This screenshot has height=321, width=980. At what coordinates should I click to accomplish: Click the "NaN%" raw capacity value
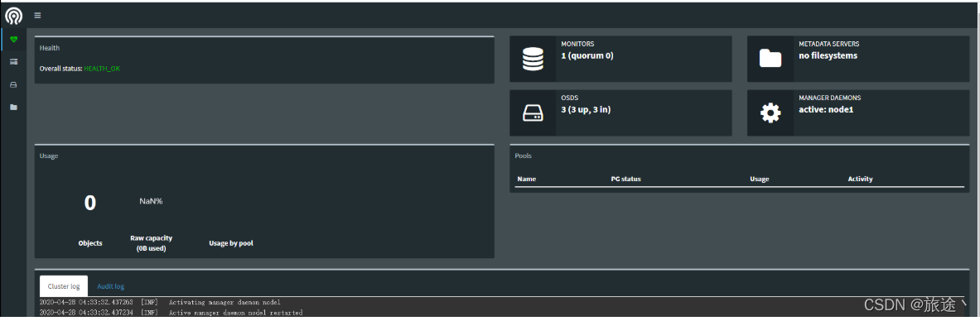151,201
